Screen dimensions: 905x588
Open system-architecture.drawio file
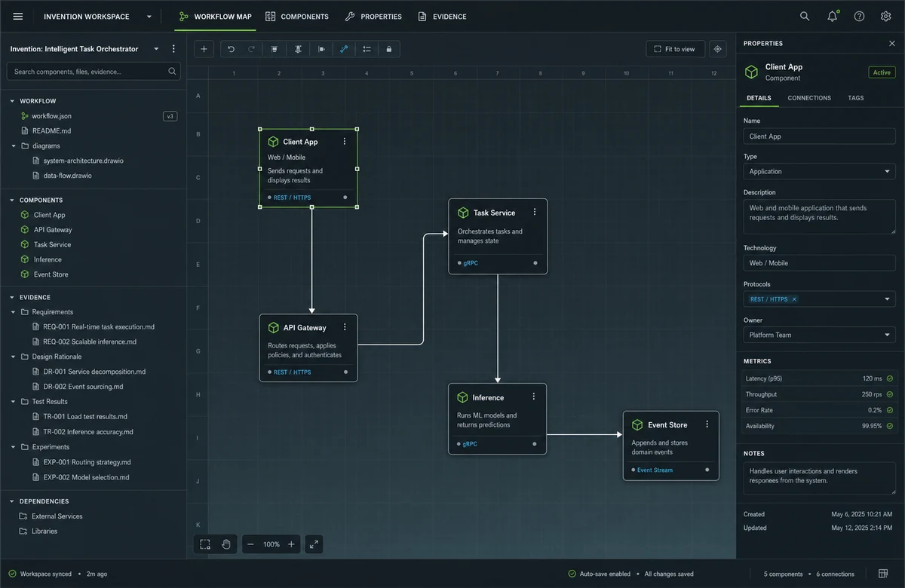(84, 161)
